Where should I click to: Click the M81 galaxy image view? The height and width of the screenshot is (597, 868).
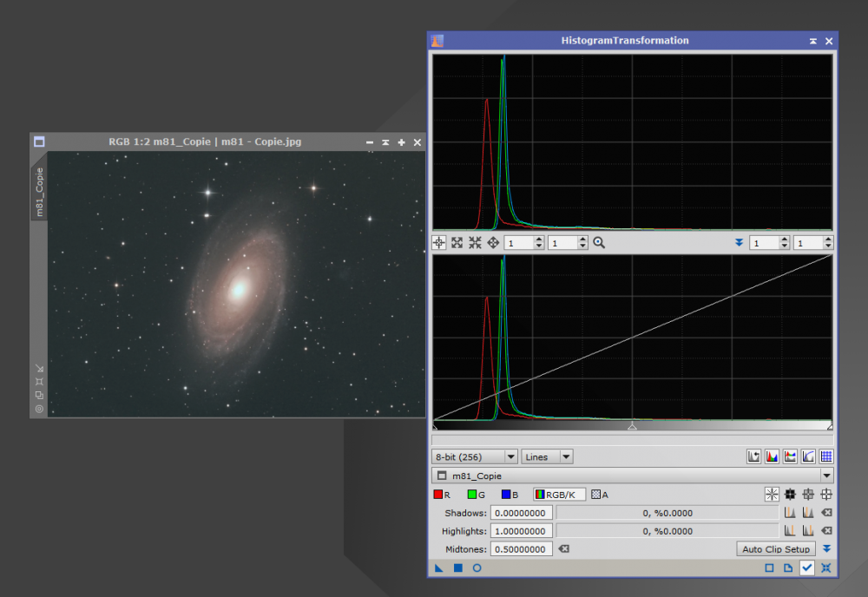(x=236, y=284)
